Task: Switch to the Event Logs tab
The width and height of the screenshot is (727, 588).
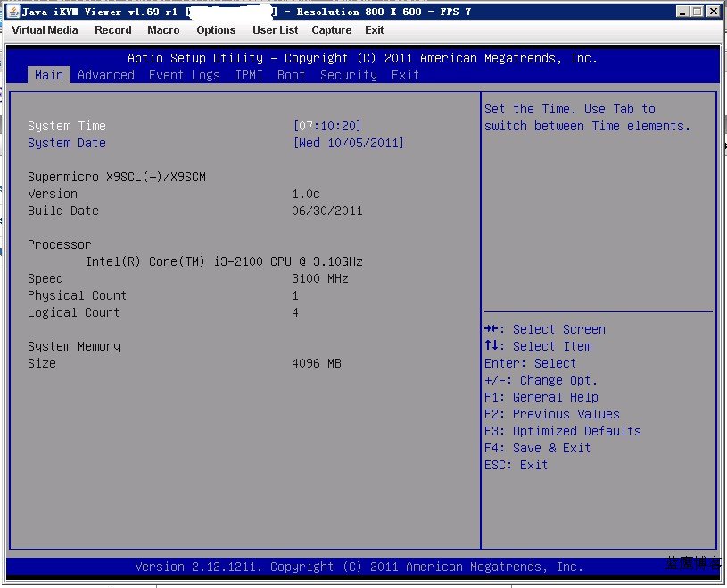Action: [185, 75]
